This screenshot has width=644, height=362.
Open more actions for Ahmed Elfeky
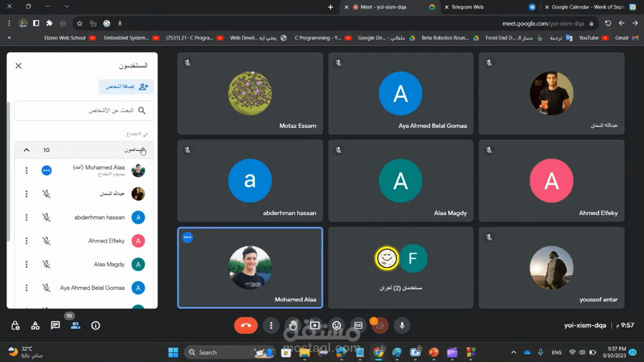coord(27,241)
